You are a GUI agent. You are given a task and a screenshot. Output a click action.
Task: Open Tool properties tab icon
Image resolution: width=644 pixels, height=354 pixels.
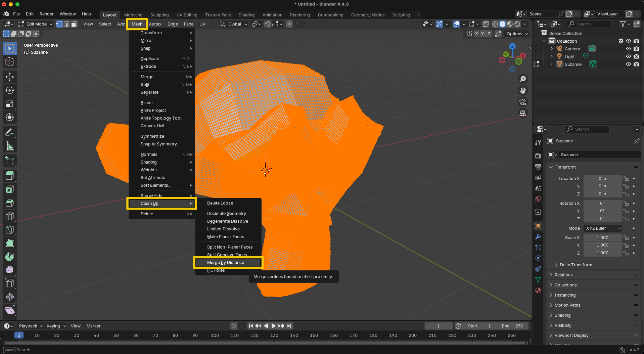538,142
